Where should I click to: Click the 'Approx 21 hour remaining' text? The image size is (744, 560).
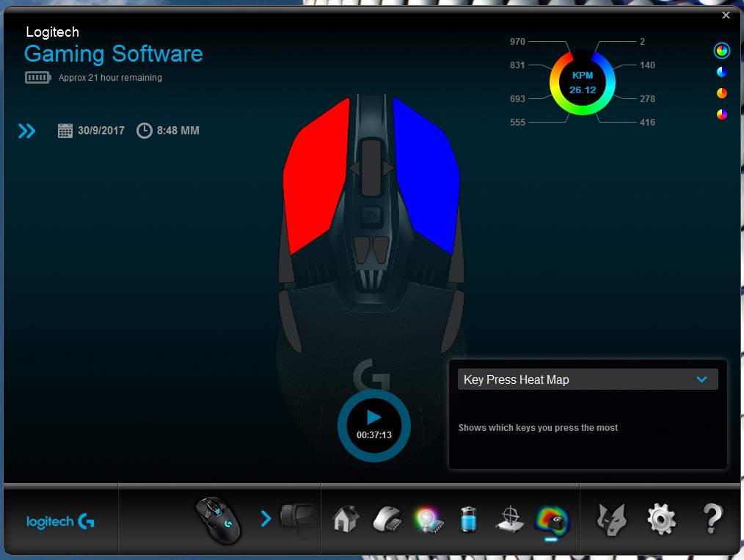(110, 77)
